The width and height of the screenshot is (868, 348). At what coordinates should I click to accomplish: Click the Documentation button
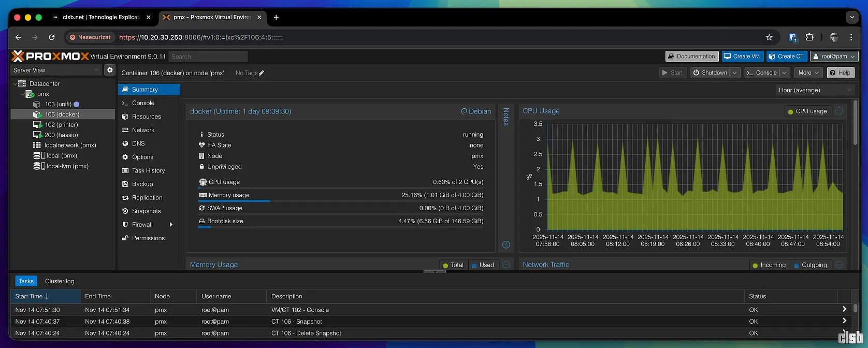pyautogui.click(x=691, y=56)
